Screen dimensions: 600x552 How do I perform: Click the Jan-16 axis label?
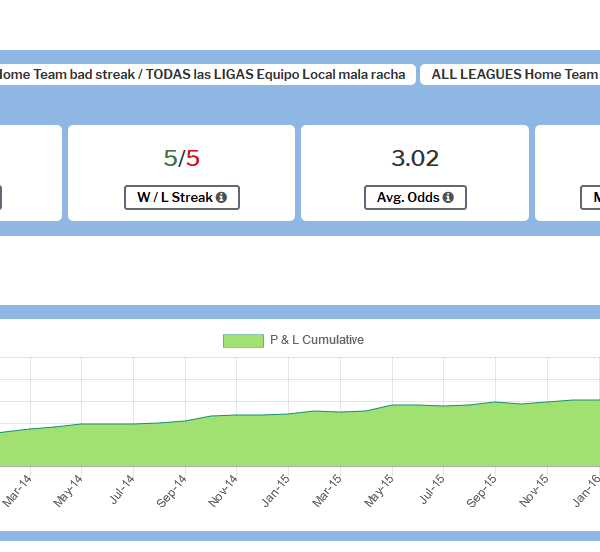click(x=586, y=491)
